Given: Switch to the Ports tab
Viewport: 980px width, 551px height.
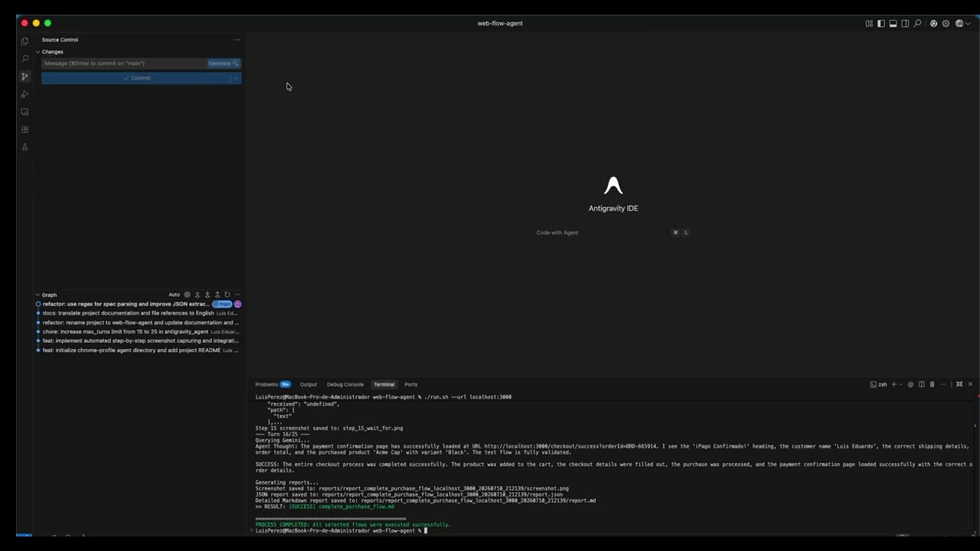Looking at the screenshot, I should [x=411, y=384].
